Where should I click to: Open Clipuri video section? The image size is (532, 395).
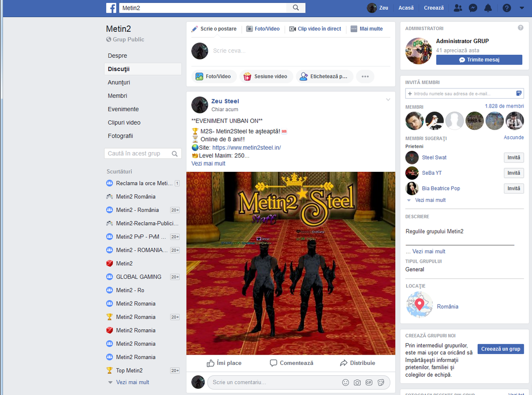[124, 122]
